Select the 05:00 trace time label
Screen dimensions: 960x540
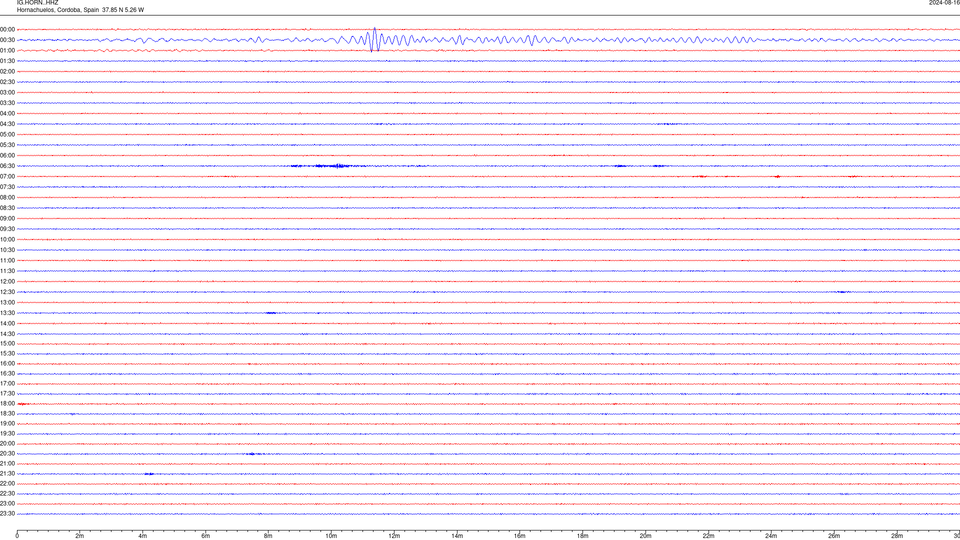click(7, 135)
